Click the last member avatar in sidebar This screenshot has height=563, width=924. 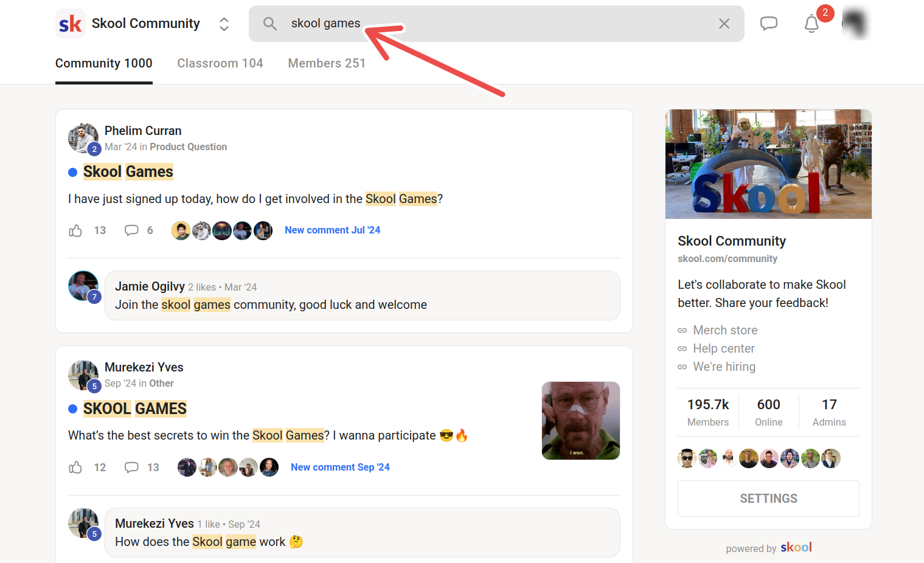point(831,458)
